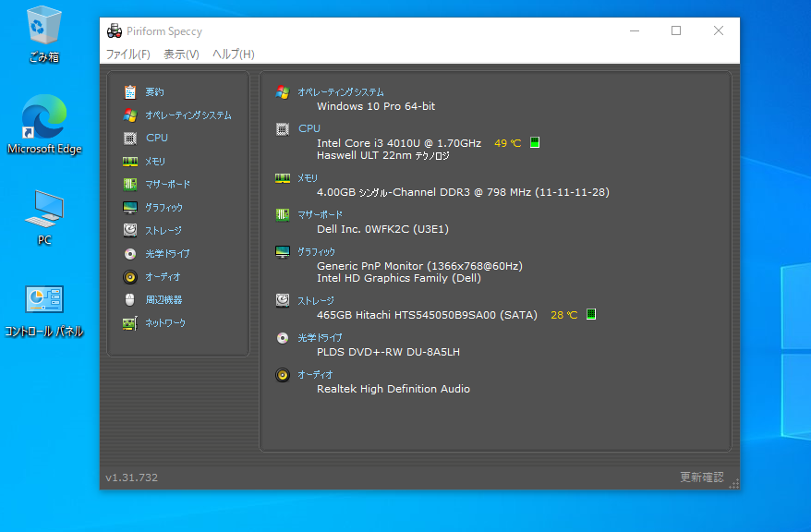The width and height of the screenshot is (811, 532).
Task: Select the PC desktop icon
Action: tap(44, 218)
